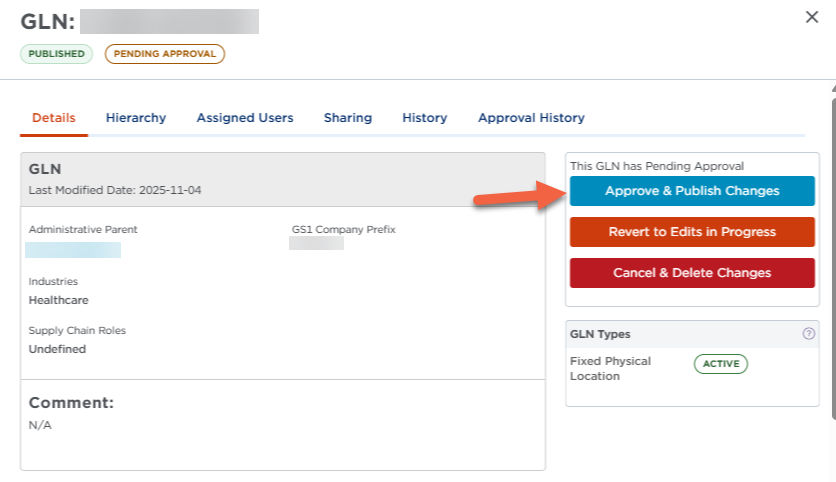View the History tab
Screen dimensions: 836x482
click(x=425, y=118)
